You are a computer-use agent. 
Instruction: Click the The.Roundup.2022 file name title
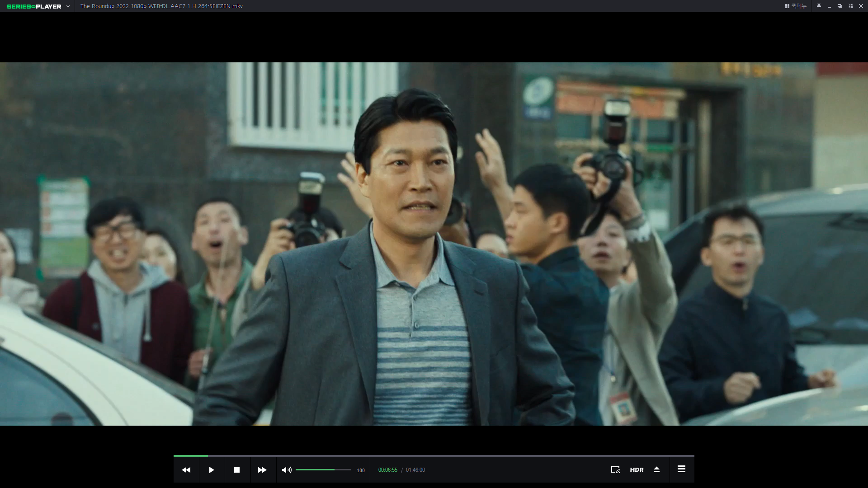pyautogui.click(x=161, y=6)
